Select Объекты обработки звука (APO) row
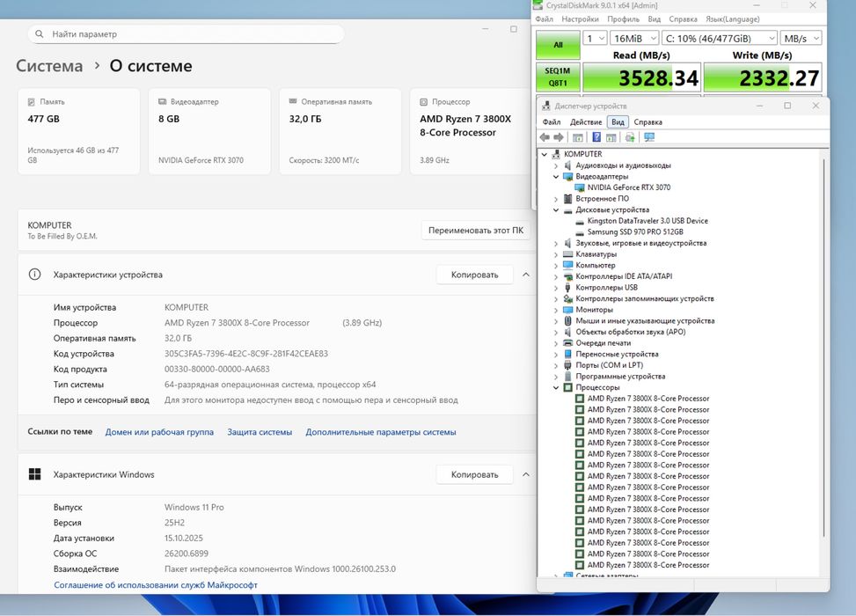Screen dimensions: 856x616 click(631, 332)
